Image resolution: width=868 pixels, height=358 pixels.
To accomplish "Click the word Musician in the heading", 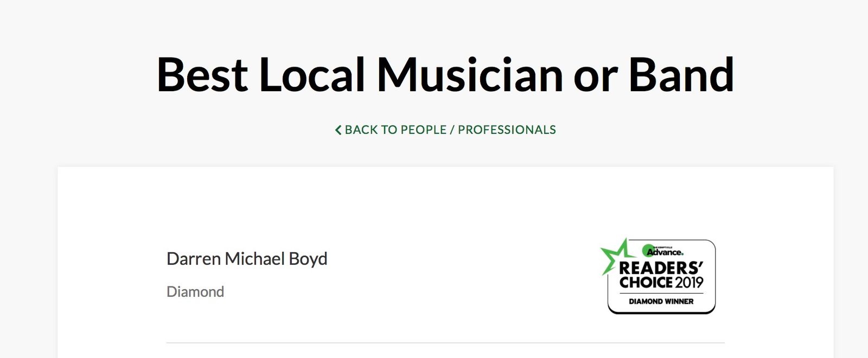I will pyautogui.click(x=470, y=75).
